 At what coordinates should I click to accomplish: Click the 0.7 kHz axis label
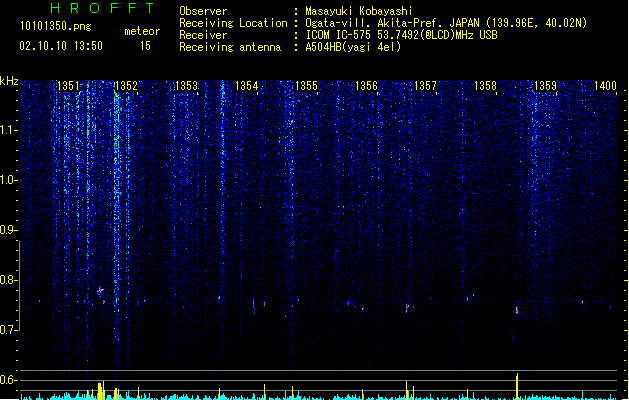click(8, 330)
